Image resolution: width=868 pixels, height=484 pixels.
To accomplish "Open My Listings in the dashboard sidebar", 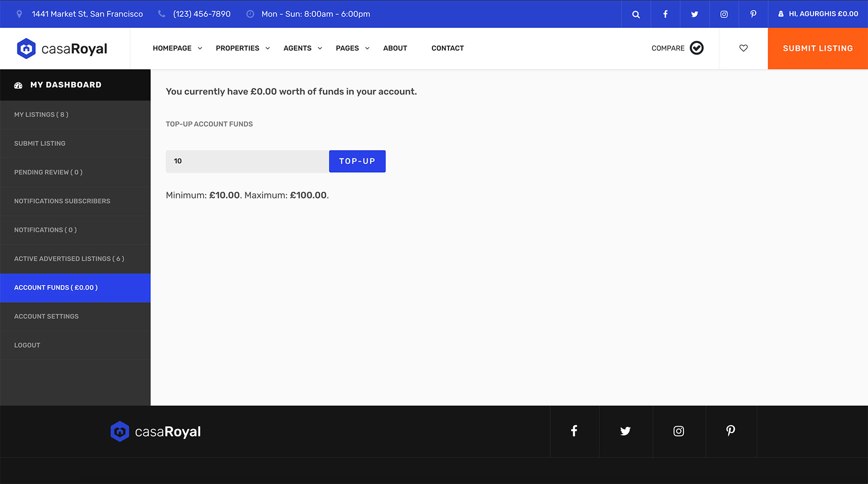I will point(75,115).
